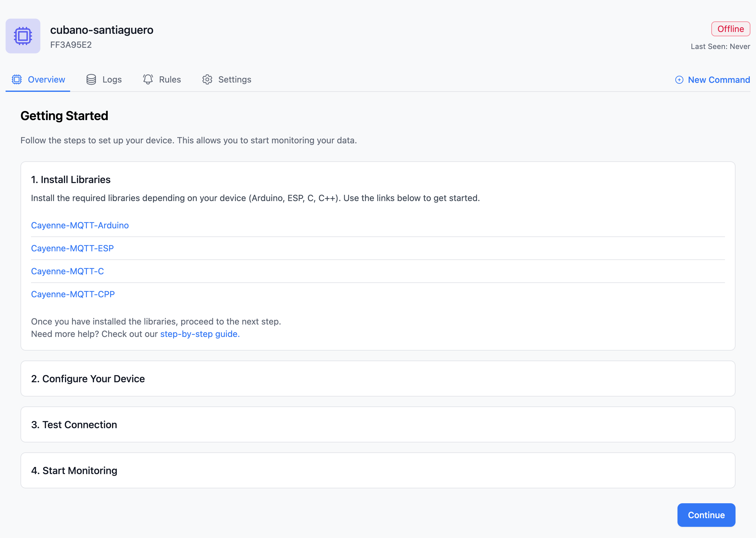Open the Cayenne-MQTT-CPP library link

coord(73,294)
